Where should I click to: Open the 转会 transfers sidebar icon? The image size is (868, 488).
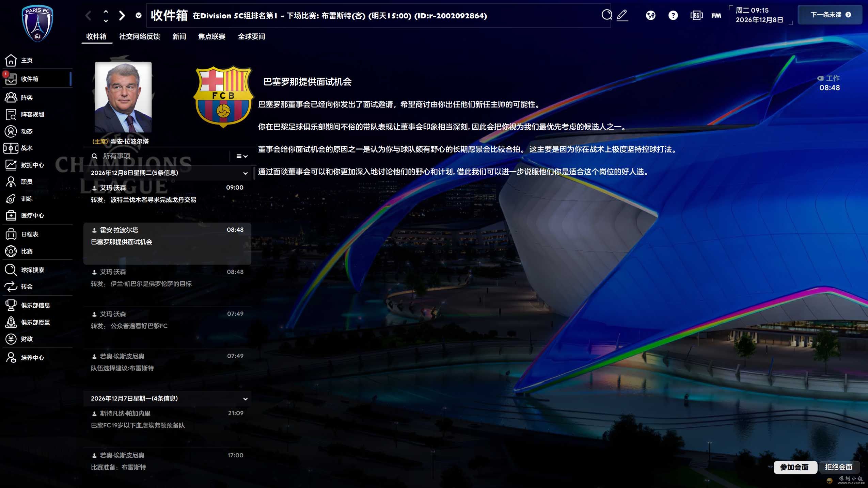(11, 287)
